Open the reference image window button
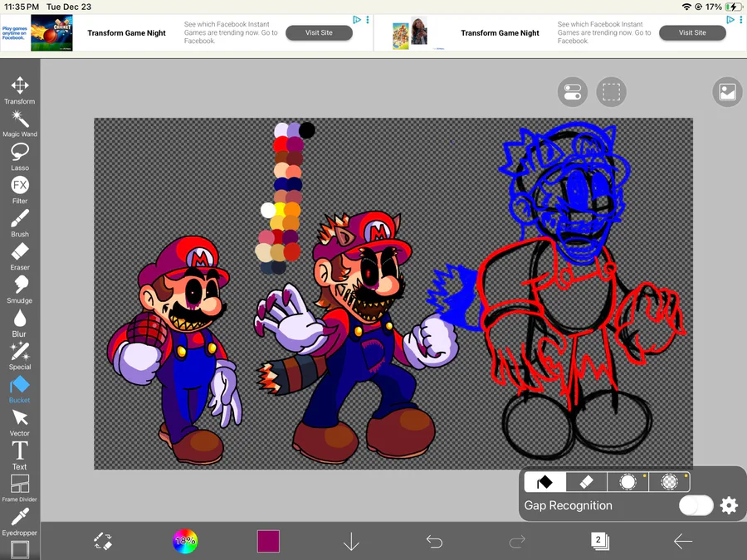The height and width of the screenshot is (560, 747). [727, 92]
